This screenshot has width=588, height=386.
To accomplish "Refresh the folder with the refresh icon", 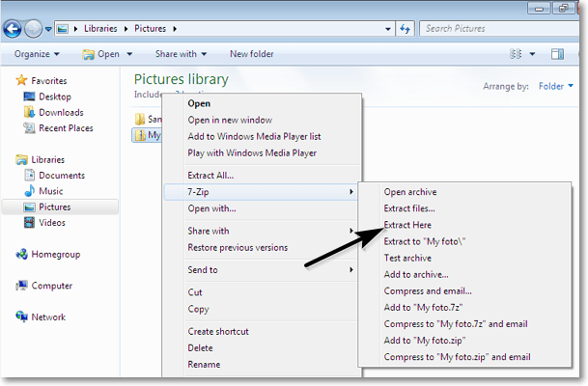I will coord(405,29).
